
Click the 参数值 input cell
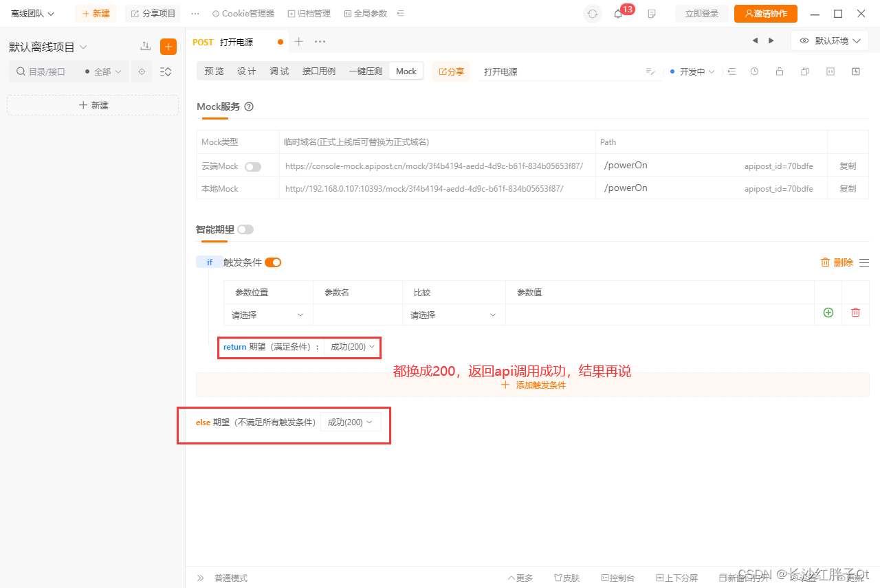(x=660, y=315)
